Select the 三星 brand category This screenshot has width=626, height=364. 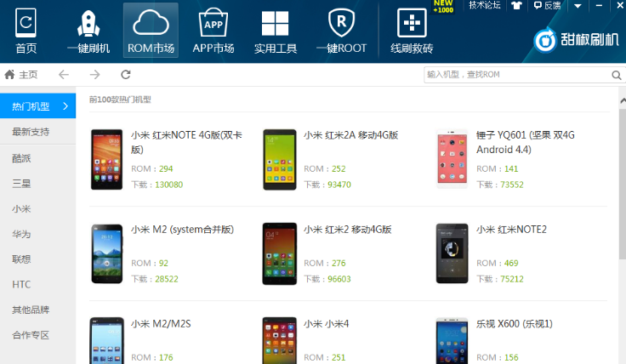[21, 184]
